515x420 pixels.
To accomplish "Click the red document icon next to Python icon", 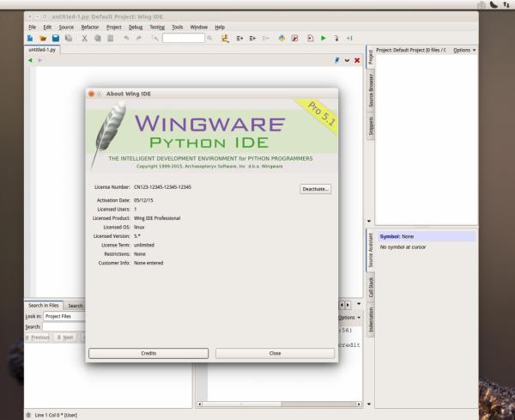I will [x=294, y=39].
